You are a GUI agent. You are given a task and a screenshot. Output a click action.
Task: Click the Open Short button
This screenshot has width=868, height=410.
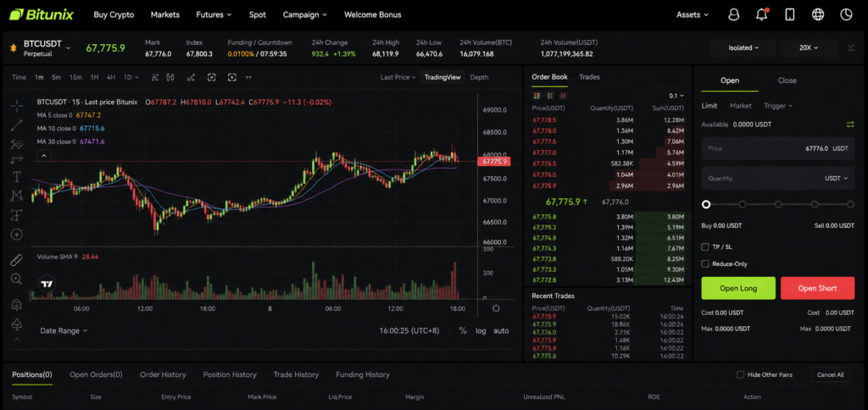click(x=818, y=288)
